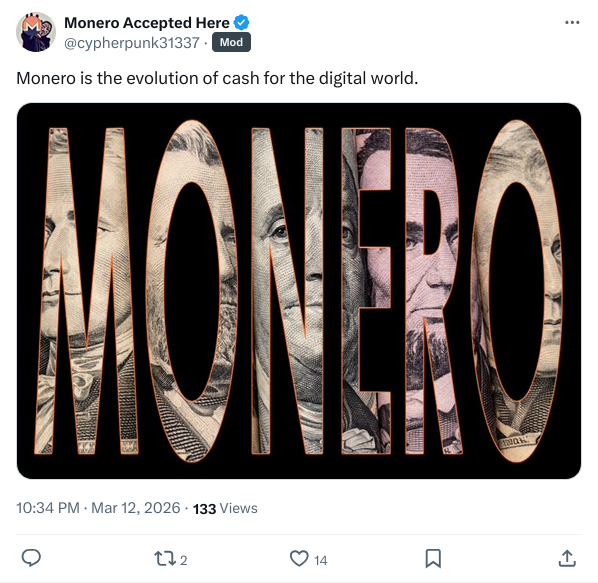Click the post text about evolution of cash
Viewport: 598px width, 583px height.
tap(217, 78)
